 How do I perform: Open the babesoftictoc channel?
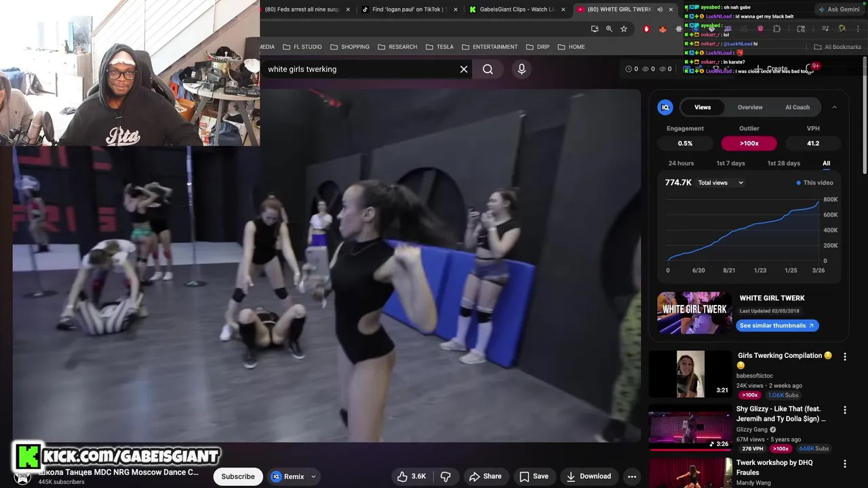754,375
